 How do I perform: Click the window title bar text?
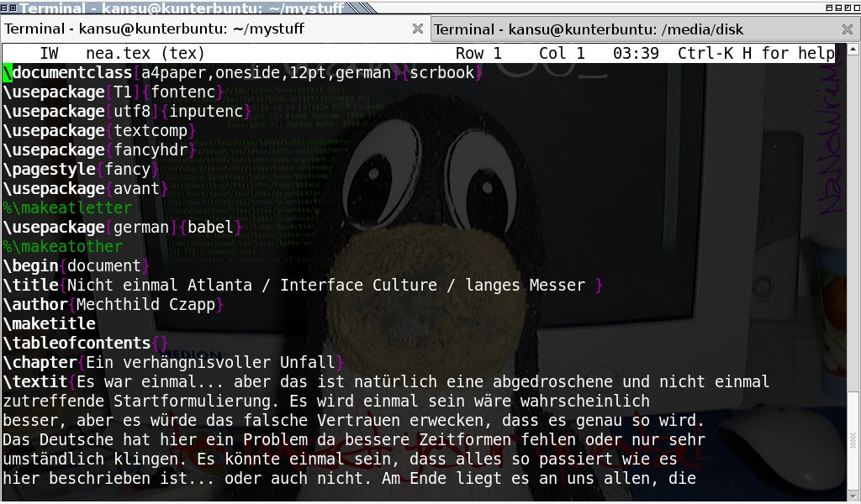click(x=182, y=8)
